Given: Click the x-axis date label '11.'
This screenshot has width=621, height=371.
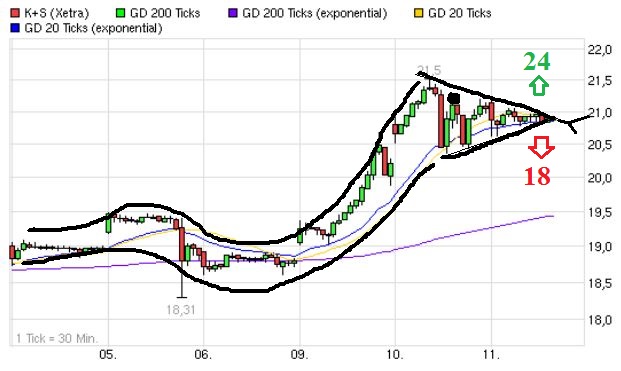Looking at the screenshot, I should (x=491, y=354).
